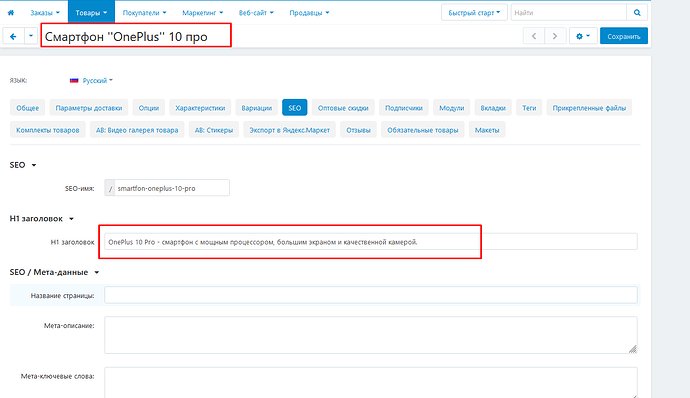Viewport: 690px width, 398px height.
Task: Click the search magnifier icon
Action: (637, 13)
